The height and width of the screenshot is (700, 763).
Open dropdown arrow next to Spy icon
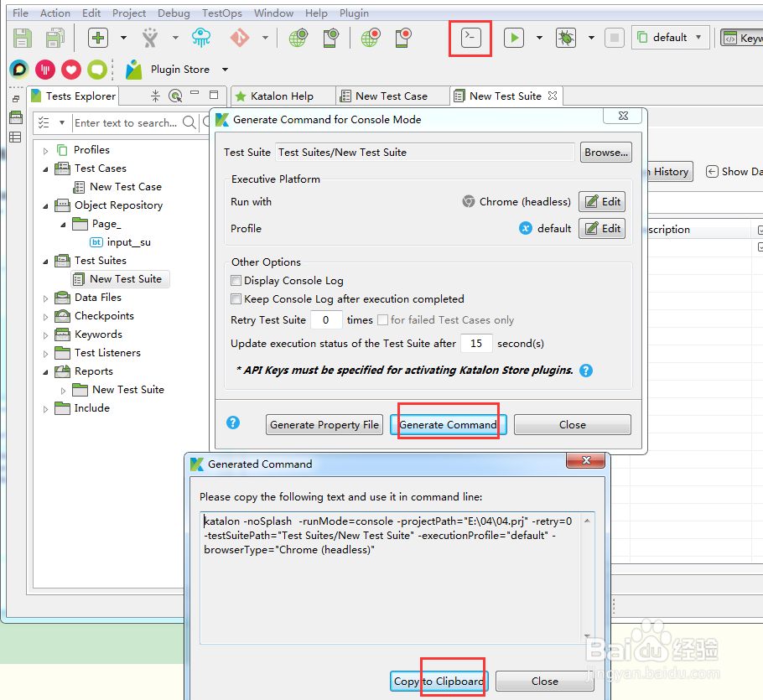point(175,38)
